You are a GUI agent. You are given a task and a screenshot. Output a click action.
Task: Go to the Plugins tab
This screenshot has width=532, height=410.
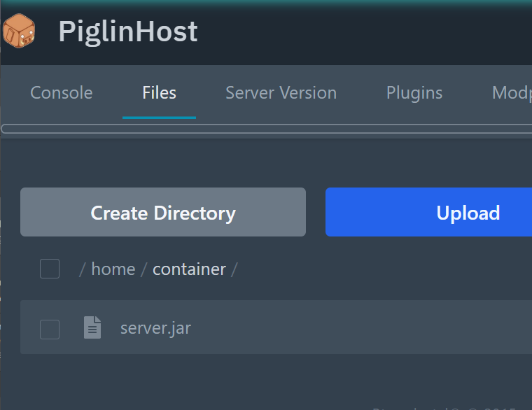pos(414,92)
